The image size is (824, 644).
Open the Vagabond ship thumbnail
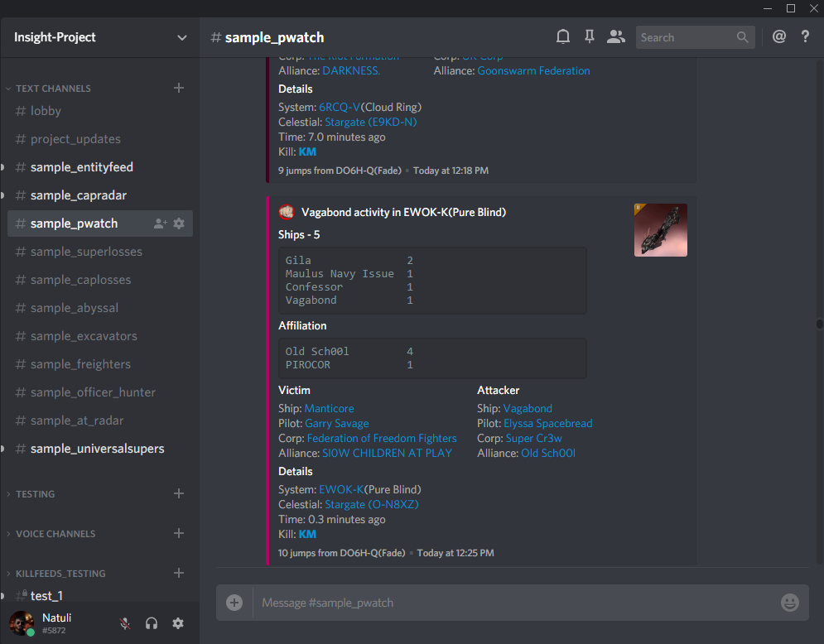(661, 230)
